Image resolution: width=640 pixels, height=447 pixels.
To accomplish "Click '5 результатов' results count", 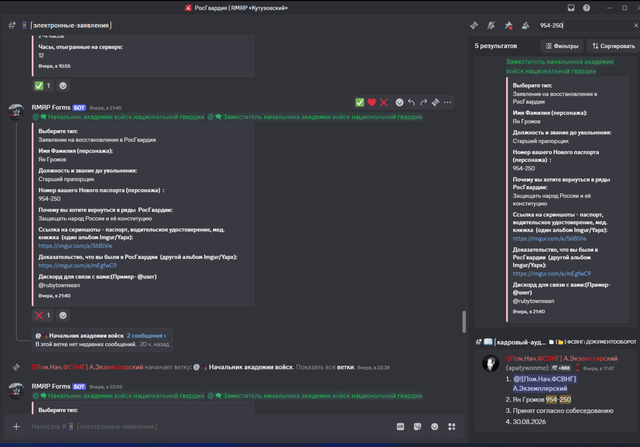I will pyautogui.click(x=496, y=46).
